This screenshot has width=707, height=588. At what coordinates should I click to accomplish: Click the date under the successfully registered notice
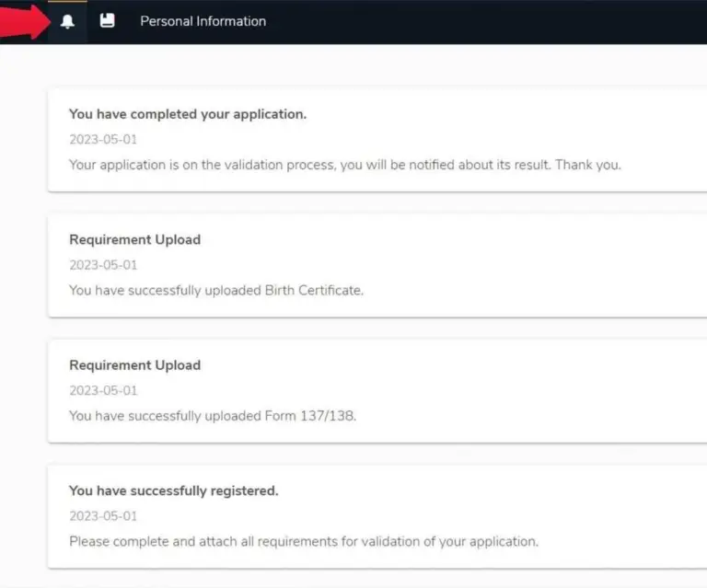[x=103, y=516]
